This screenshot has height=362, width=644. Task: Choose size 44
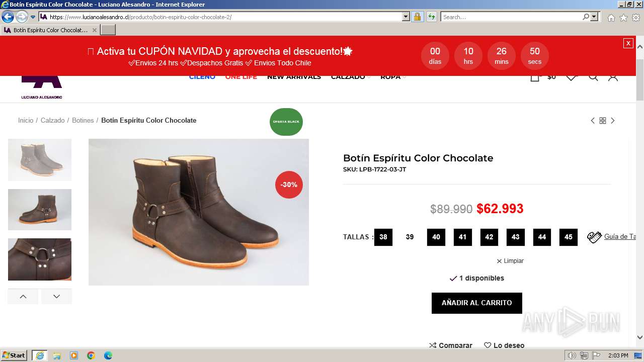coord(542,237)
